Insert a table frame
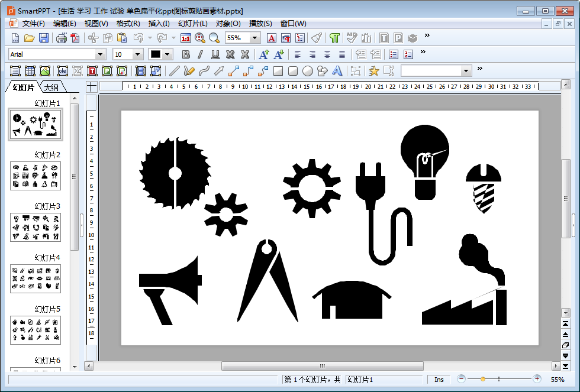 (30, 71)
